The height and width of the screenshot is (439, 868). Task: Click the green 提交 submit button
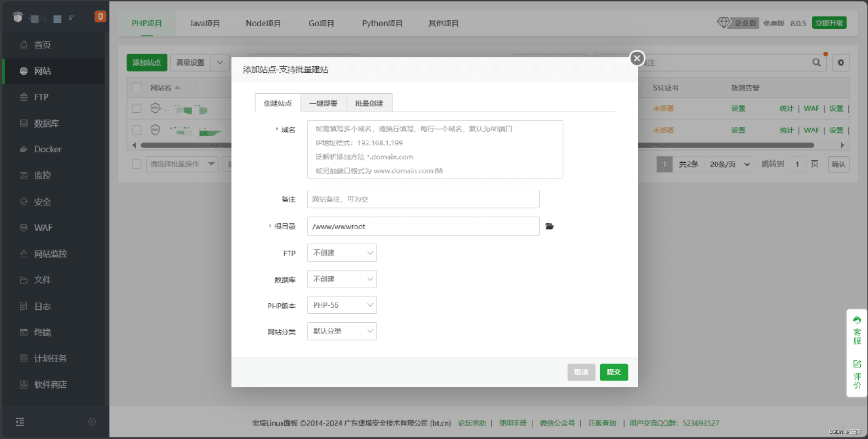point(613,372)
